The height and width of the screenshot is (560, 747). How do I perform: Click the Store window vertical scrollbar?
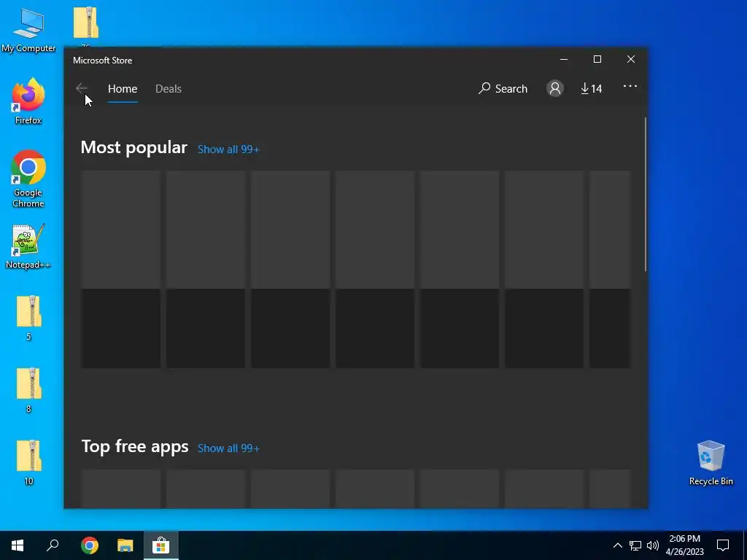click(646, 194)
